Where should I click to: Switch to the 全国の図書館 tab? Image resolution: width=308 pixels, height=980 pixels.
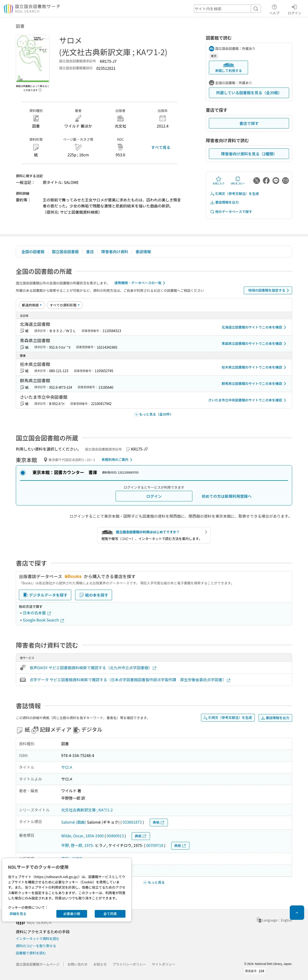click(x=33, y=252)
